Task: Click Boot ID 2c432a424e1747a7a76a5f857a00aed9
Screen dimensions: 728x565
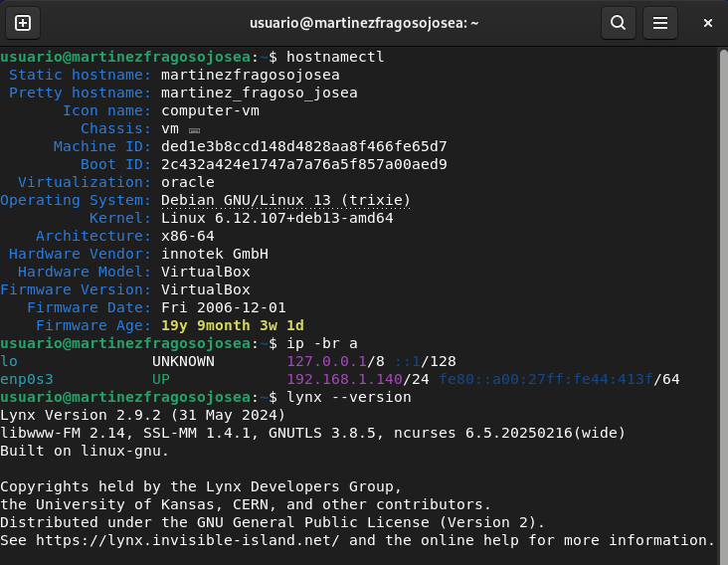Action: point(304,164)
